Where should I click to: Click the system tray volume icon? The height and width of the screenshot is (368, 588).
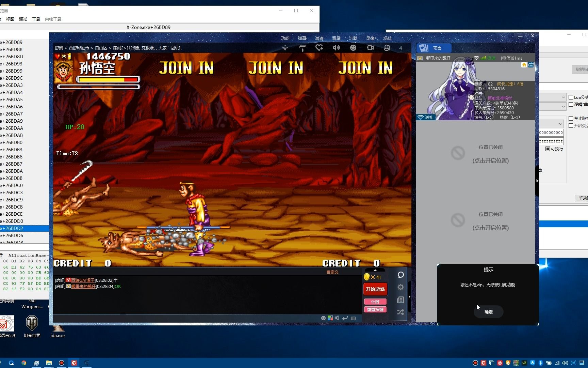(565, 363)
